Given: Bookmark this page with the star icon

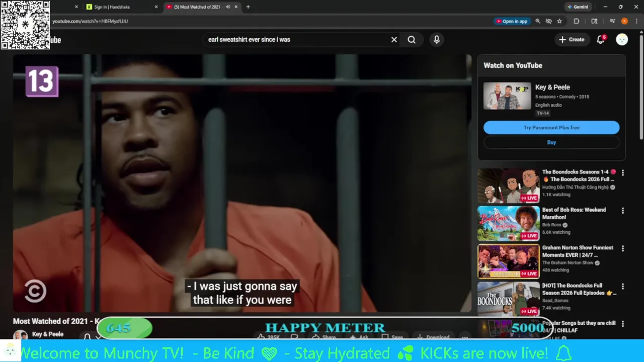Looking at the screenshot, I should 559,21.
